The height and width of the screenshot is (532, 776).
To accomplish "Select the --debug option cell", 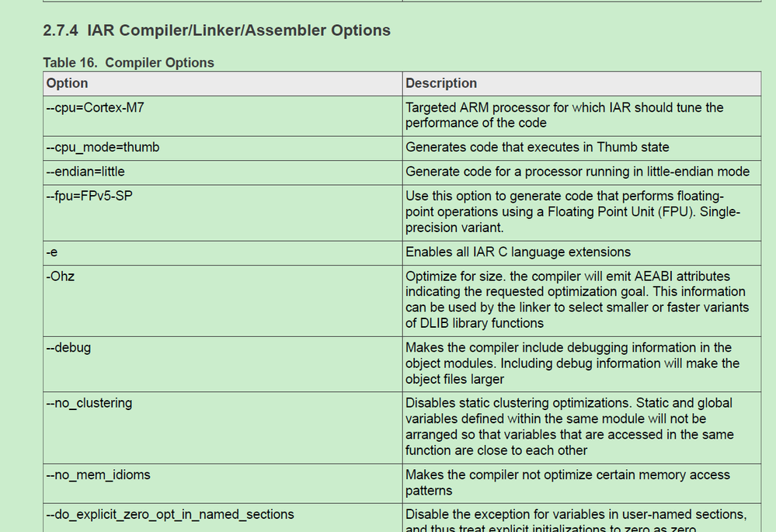I will pyautogui.click(x=68, y=347).
